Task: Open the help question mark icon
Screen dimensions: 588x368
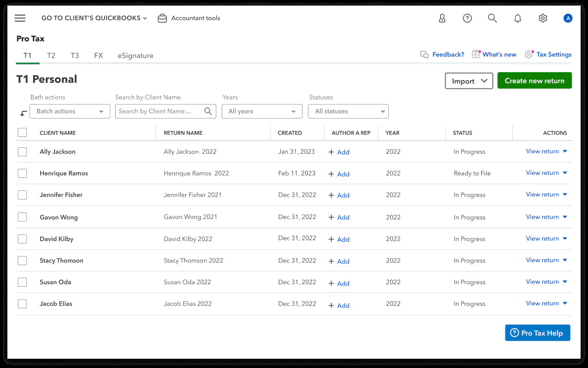Action: pyautogui.click(x=467, y=18)
